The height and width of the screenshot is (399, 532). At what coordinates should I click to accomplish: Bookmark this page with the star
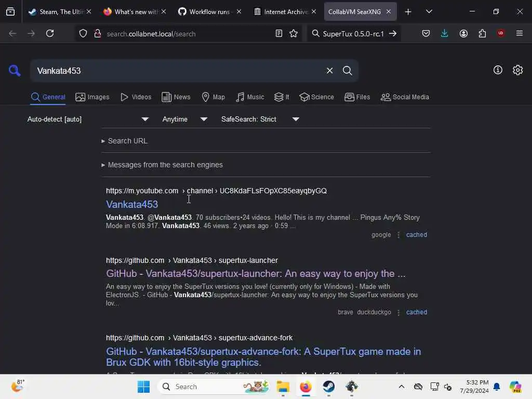(294, 33)
